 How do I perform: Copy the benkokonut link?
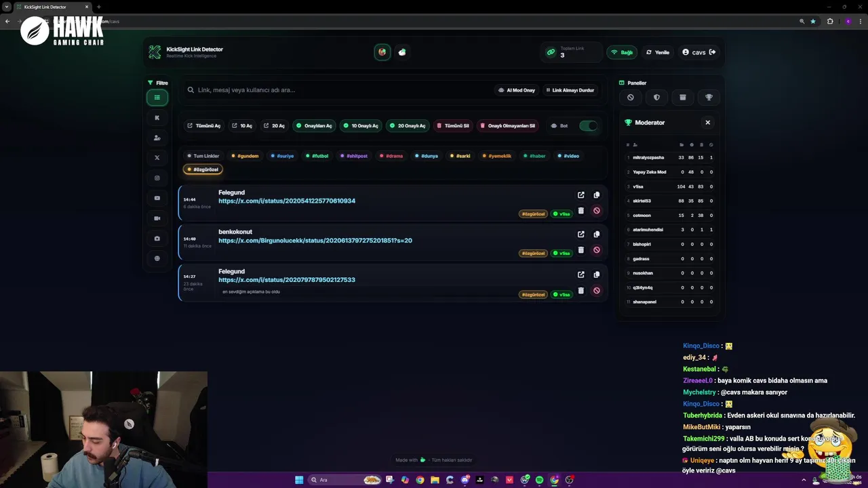[x=597, y=235]
